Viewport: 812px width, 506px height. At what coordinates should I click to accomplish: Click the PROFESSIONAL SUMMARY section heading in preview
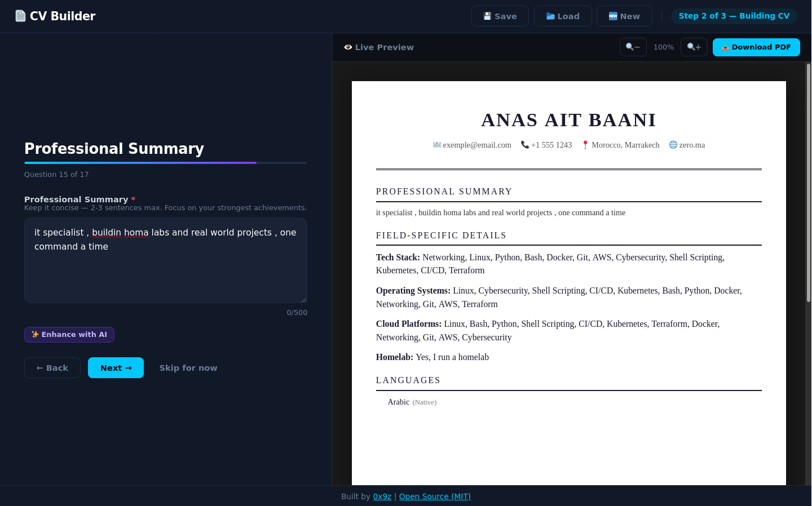(444, 192)
